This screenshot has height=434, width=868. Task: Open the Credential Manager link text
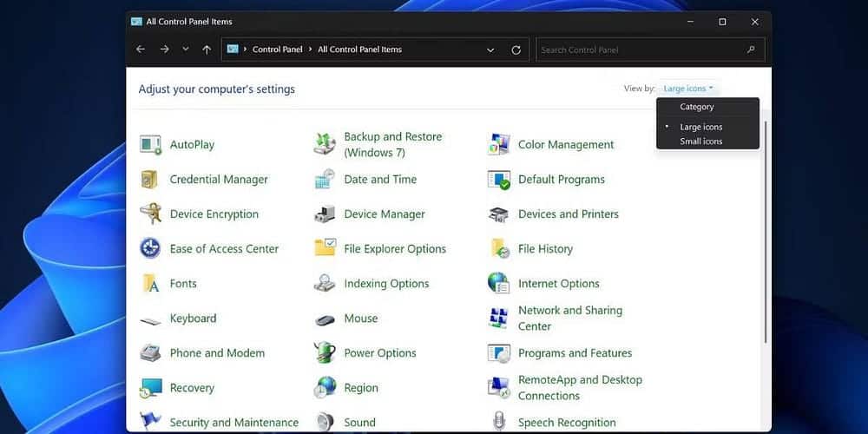tap(219, 180)
